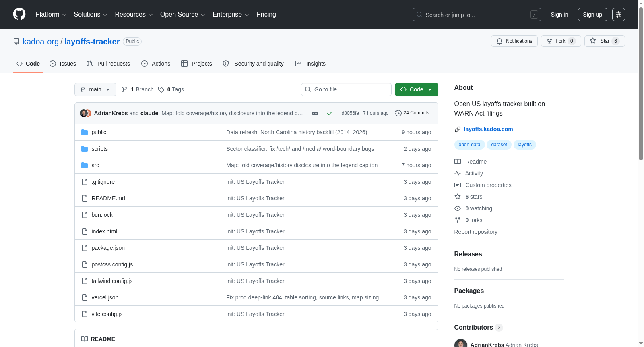This screenshot has height=347, width=644.
Task: Open commit hash d8056fa
Action: 350,113
